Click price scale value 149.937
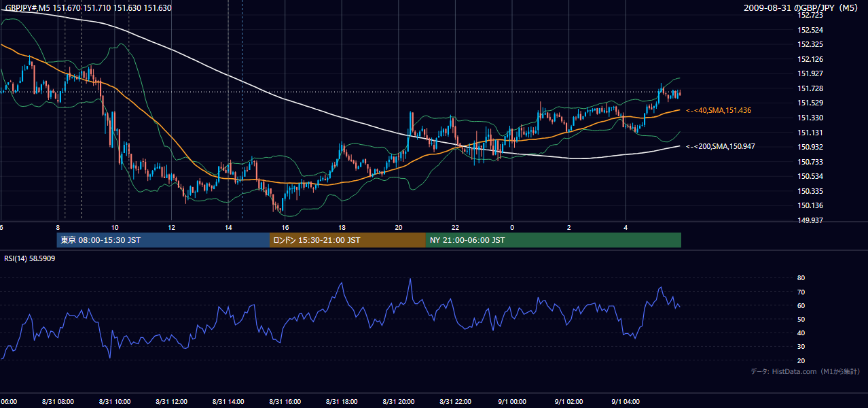This screenshot has width=868, height=408. 811,220
